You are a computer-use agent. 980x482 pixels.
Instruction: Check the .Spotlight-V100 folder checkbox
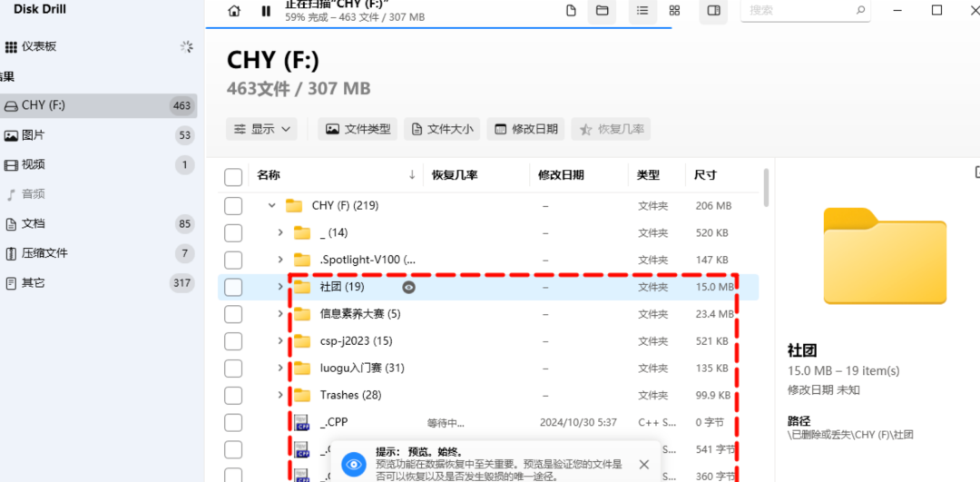pos(233,261)
